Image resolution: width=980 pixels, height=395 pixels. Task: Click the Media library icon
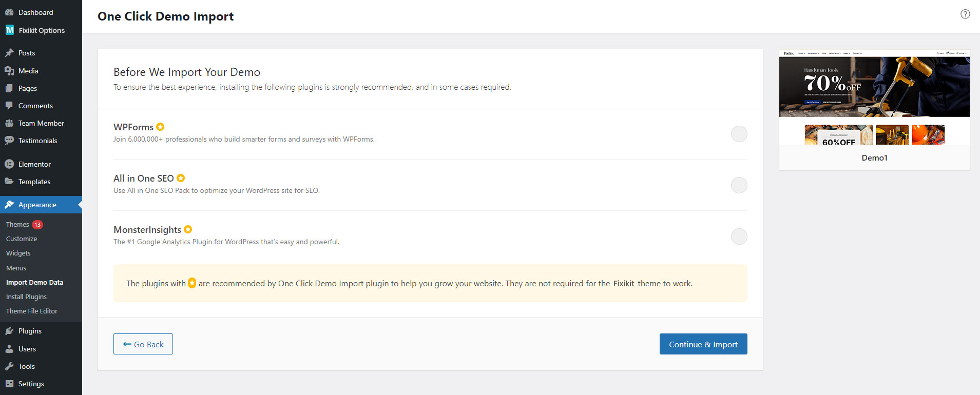pyautogui.click(x=9, y=71)
